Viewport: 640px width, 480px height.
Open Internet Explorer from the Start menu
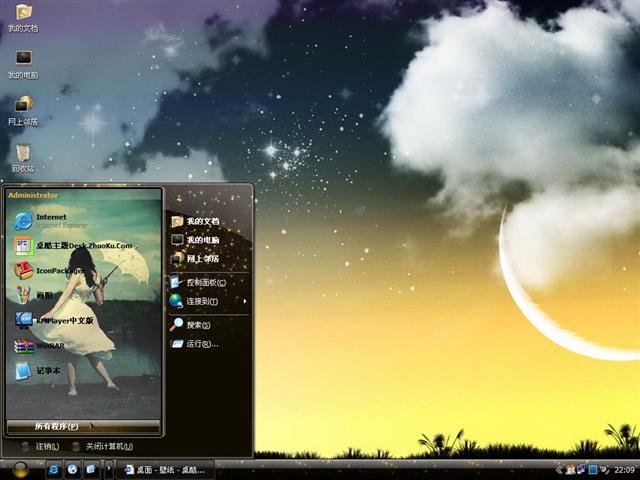[x=50, y=220]
